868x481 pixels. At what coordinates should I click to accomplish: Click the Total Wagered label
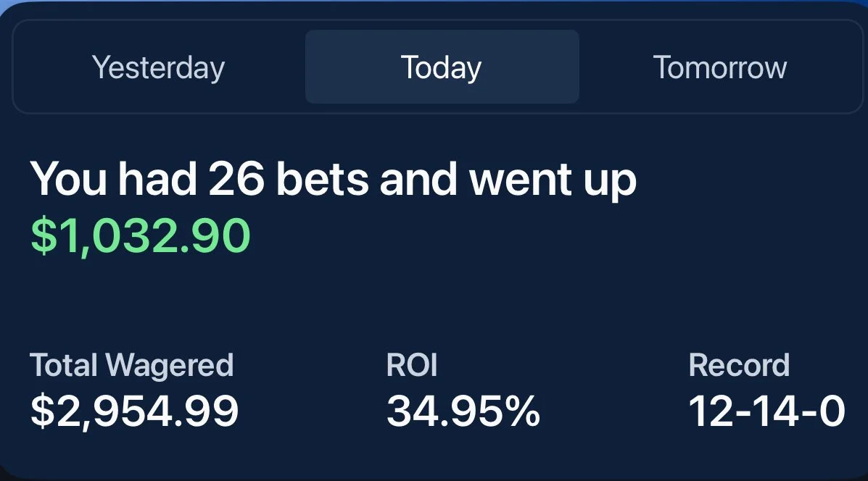click(132, 364)
